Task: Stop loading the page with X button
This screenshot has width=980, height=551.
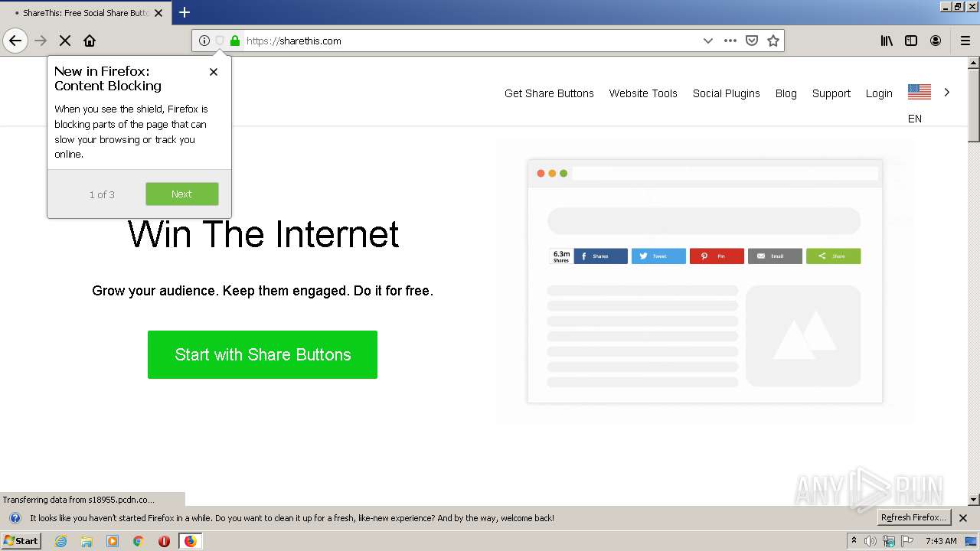Action: click(x=65, y=41)
